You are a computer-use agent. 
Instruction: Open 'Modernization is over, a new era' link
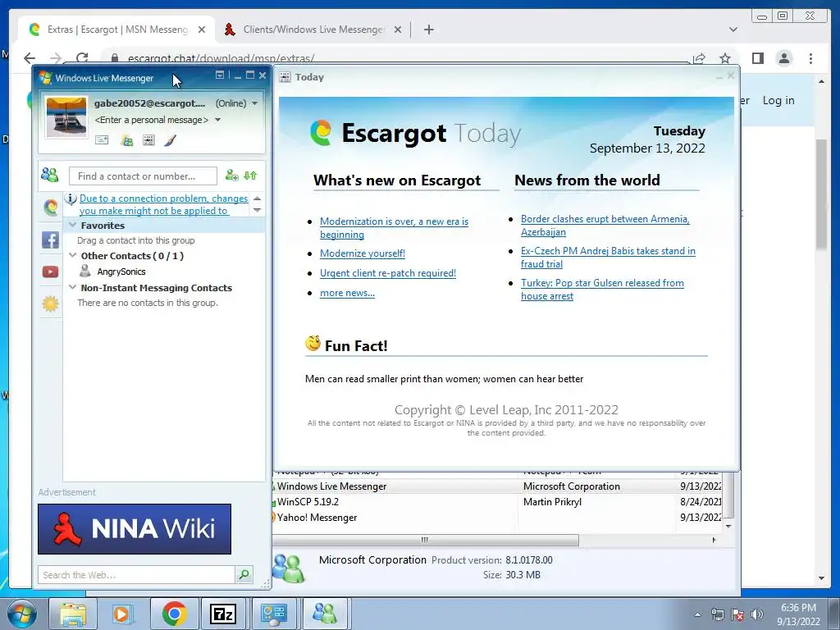click(x=394, y=228)
